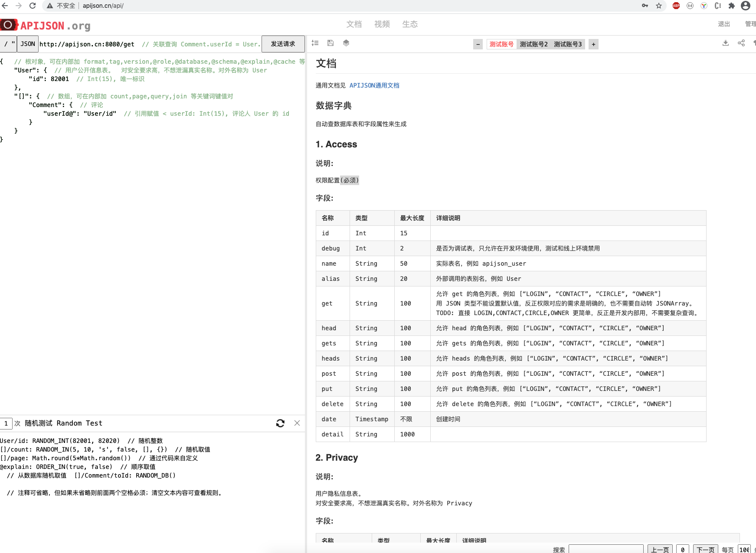Open the 文档 menu in header
756x553 pixels.
point(354,24)
